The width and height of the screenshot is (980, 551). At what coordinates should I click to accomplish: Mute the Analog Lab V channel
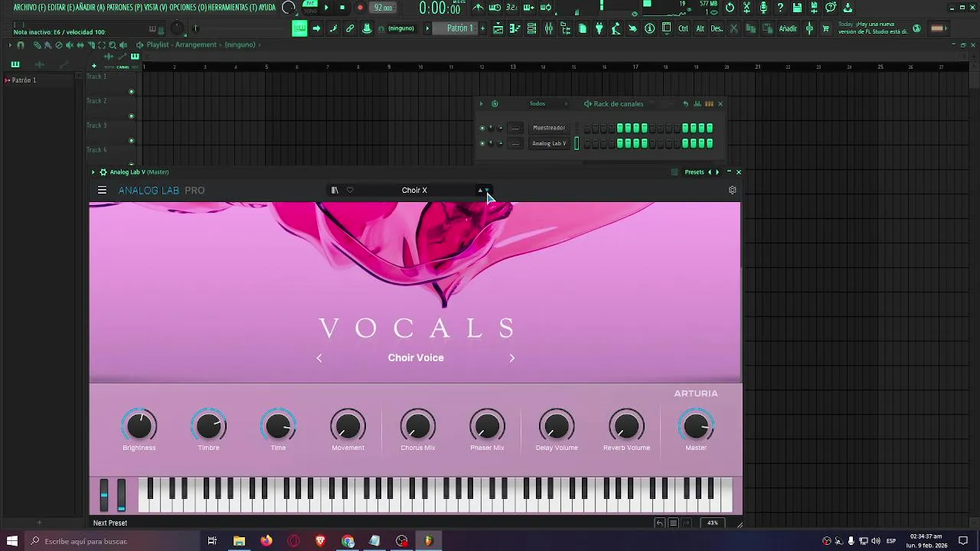click(x=482, y=143)
